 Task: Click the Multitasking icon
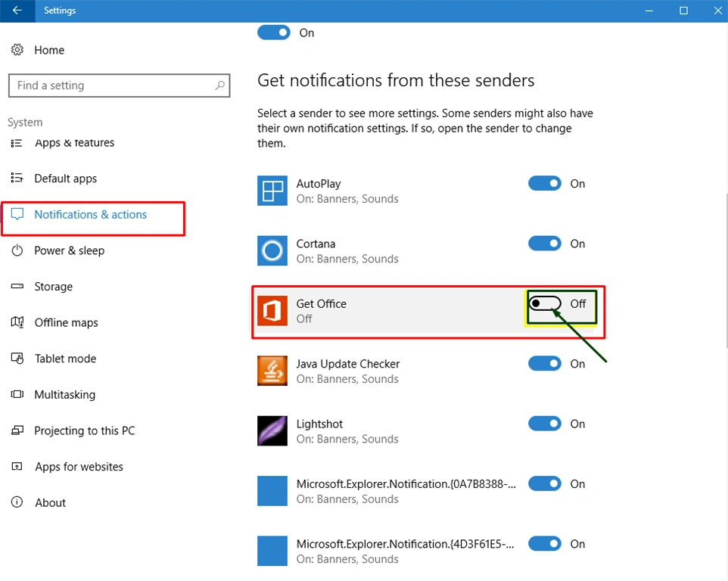click(x=17, y=394)
